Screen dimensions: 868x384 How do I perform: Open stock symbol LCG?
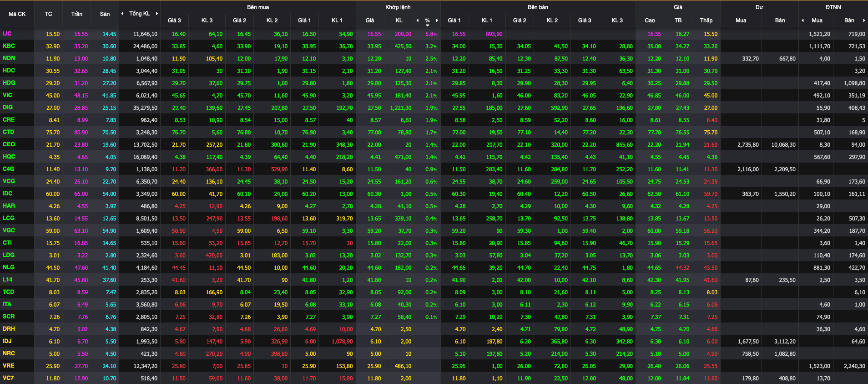(x=8, y=218)
